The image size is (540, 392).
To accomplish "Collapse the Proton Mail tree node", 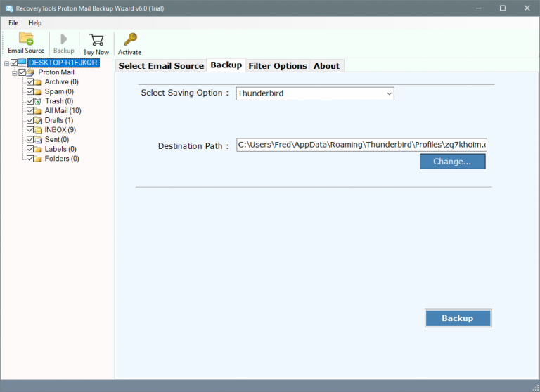I will point(15,73).
